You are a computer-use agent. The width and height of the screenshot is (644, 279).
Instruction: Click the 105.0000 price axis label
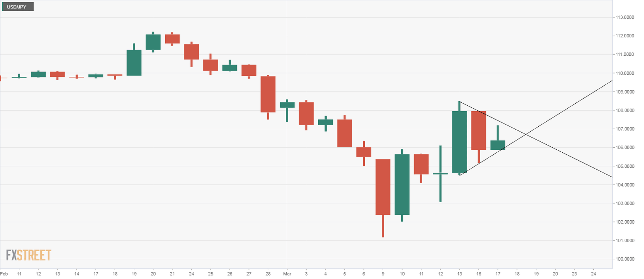pos(624,166)
